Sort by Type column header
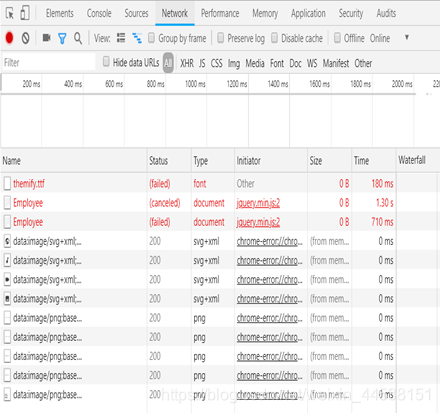The height and width of the screenshot is (413, 440). [x=213, y=161]
